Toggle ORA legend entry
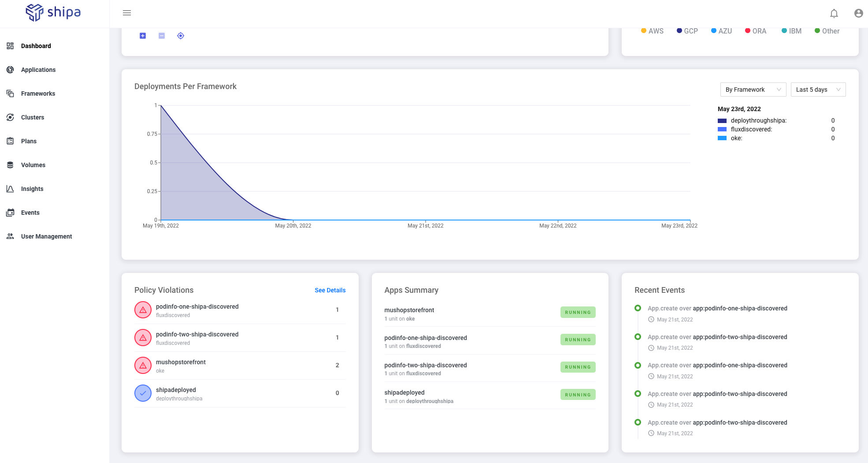 click(x=756, y=31)
